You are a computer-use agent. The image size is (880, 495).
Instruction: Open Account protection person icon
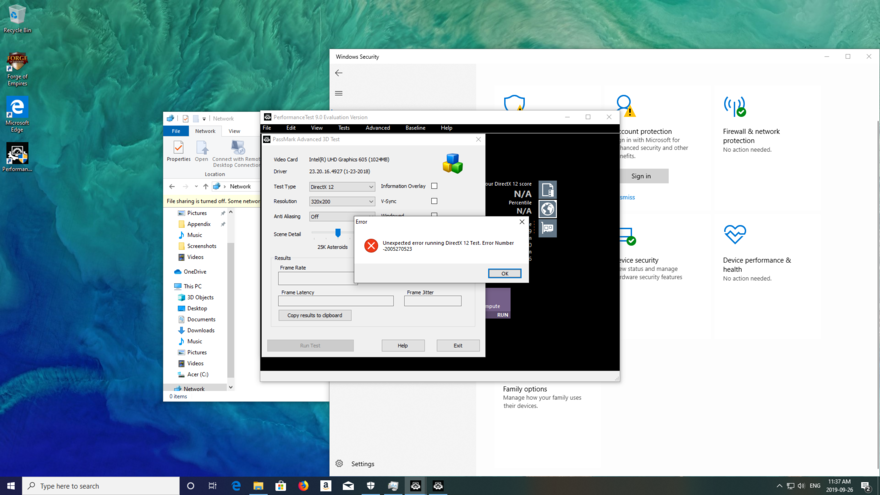coord(625,105)
